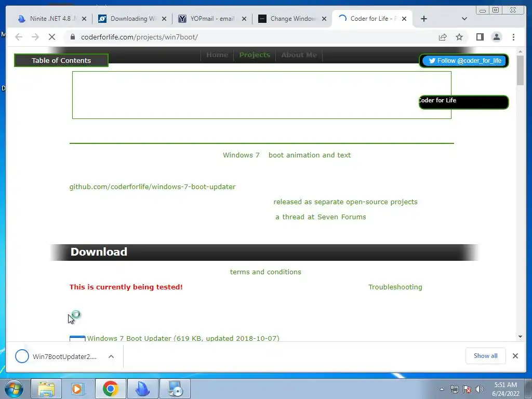The width and height of the screenshot is (532, 399).
Task: Open the tab search chevron
Action: pyautogui.click(x=464, y=19)
